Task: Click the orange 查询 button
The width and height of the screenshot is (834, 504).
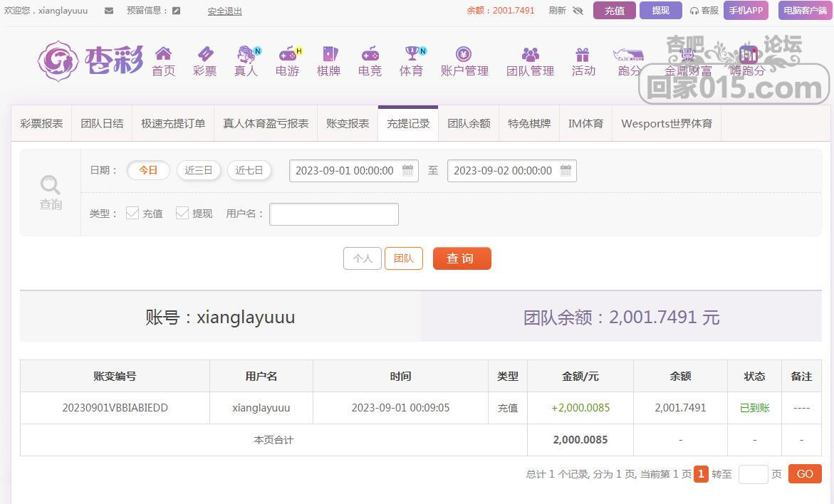Action: [x=462, y=258]
